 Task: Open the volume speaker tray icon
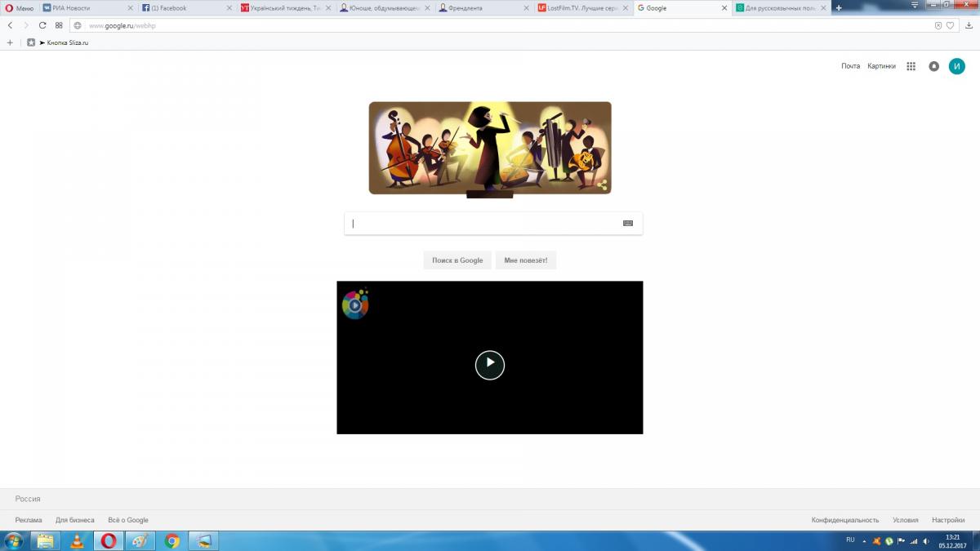pos(927,541)
